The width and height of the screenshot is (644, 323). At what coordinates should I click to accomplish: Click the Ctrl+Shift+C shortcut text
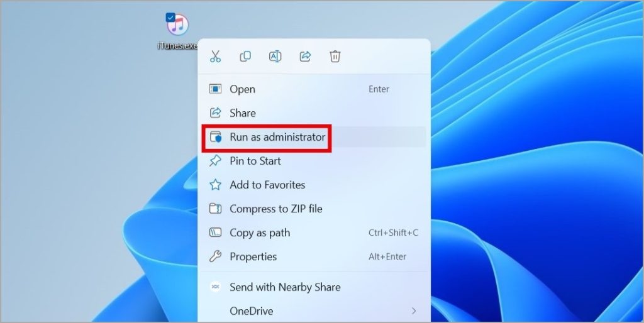click(x=393, y=233)
